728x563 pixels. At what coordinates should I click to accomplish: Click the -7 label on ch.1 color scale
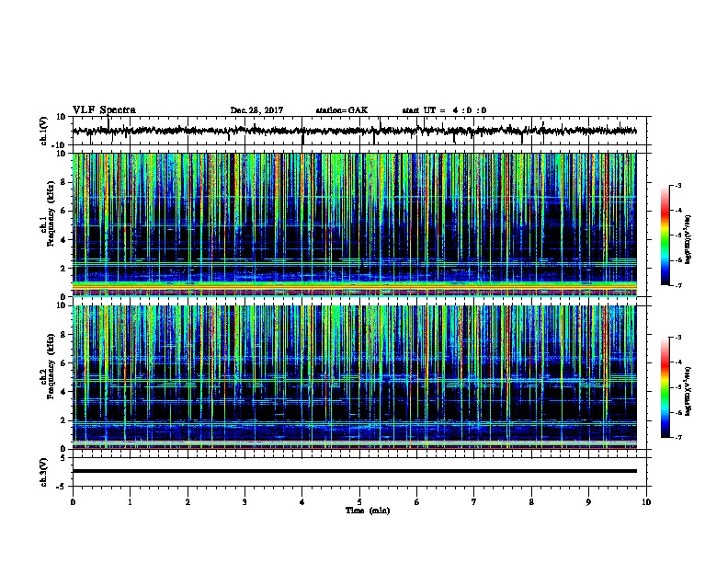coord(678,285)
